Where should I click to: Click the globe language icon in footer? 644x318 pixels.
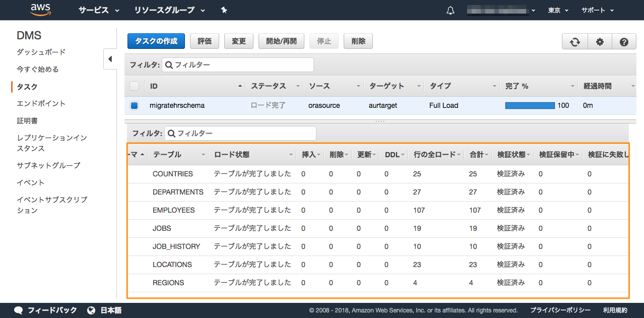91,310
